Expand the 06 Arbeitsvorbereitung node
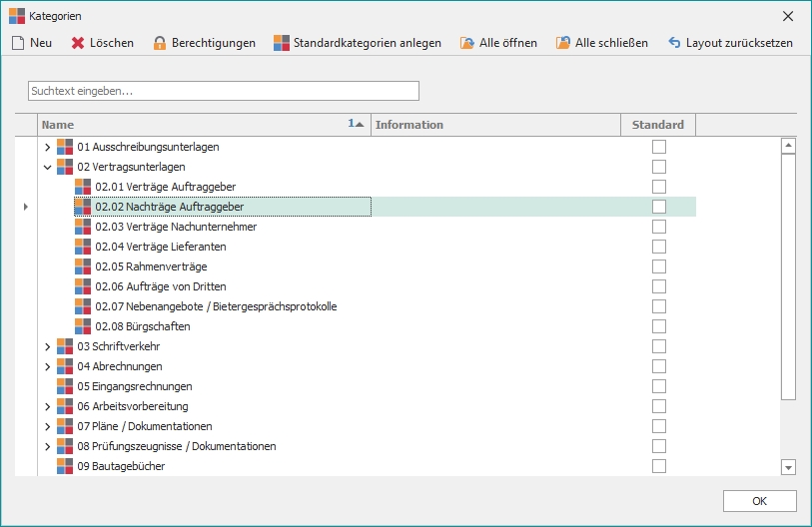The image size is (812, 527). pos(47,406)
